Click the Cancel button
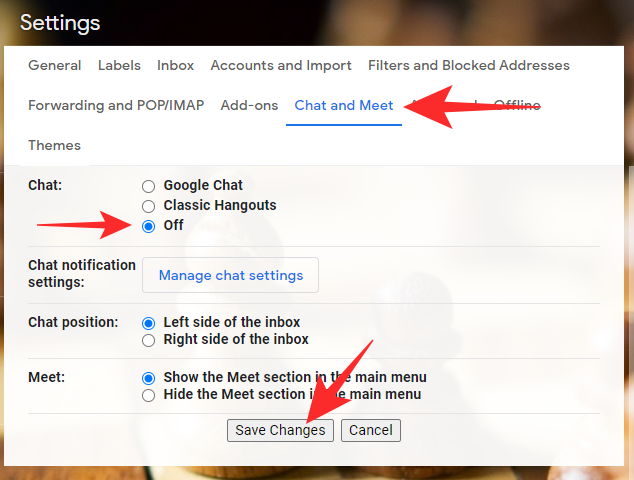This screenshot has width=634, height=480. pyautogui.click(x=371, y=430)
